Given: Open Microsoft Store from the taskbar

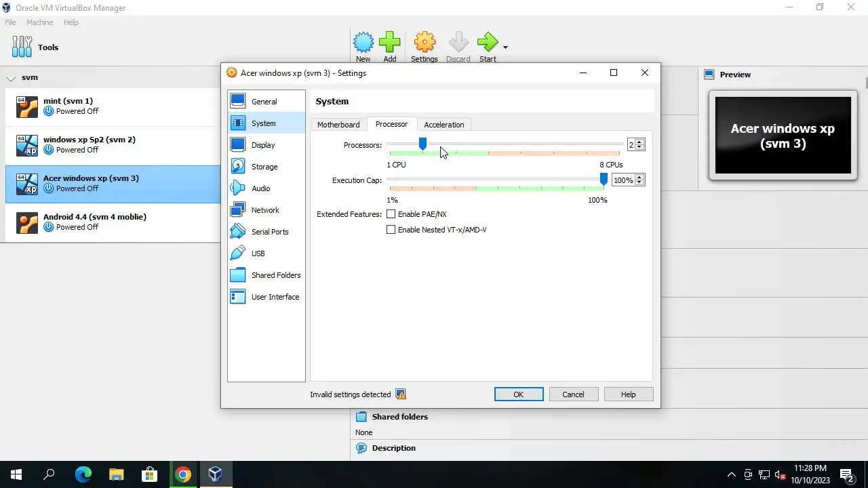Looking at the screenshot, I should [149, 474].
